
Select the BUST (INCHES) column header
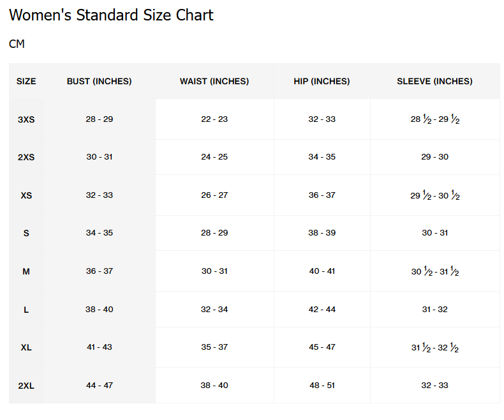click(99, 81)
